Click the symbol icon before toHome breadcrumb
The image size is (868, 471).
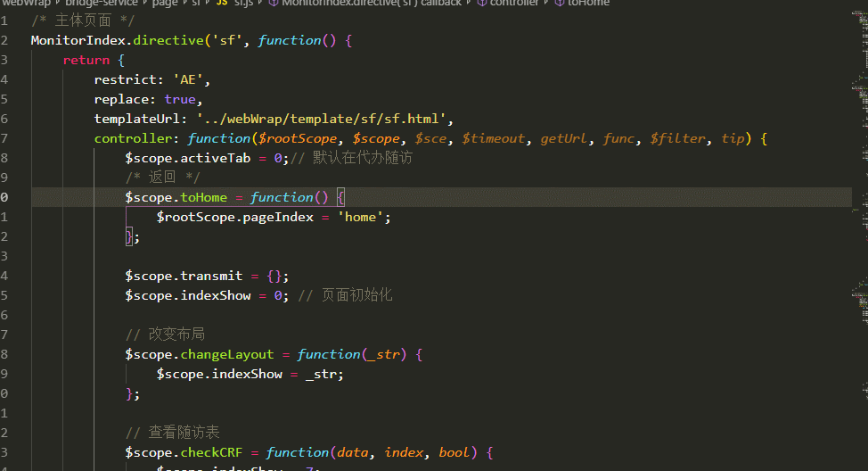click(560, 3)
